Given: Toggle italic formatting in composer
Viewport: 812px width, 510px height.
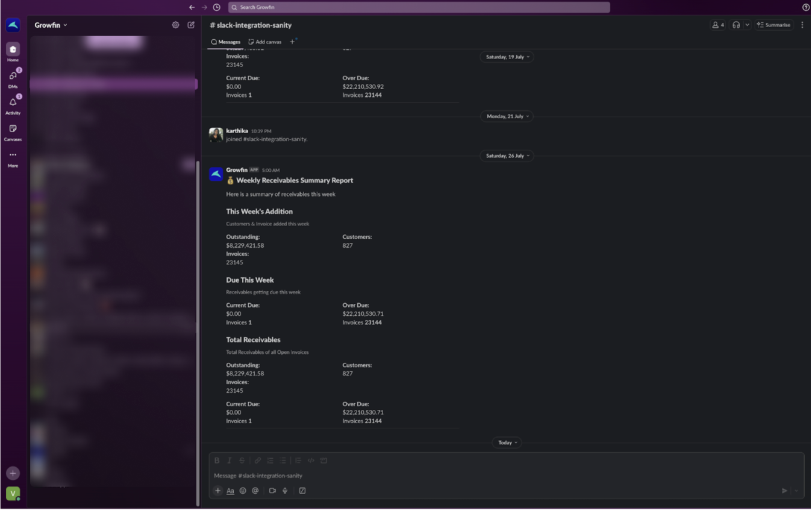Looking at the screenshot, I should tap(230, 461).
